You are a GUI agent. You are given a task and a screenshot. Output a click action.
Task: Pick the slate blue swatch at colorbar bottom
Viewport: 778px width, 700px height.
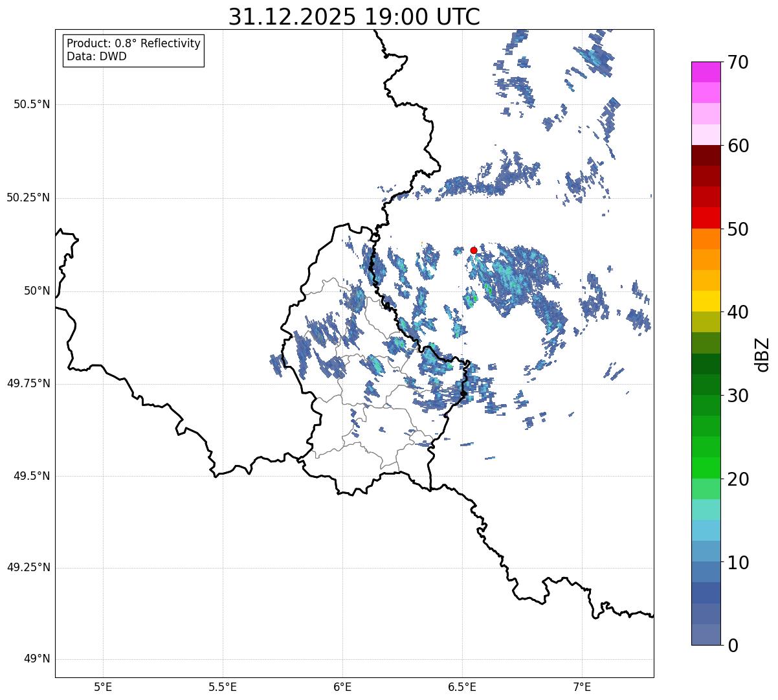pyautogui.click(x=706, y=635)
